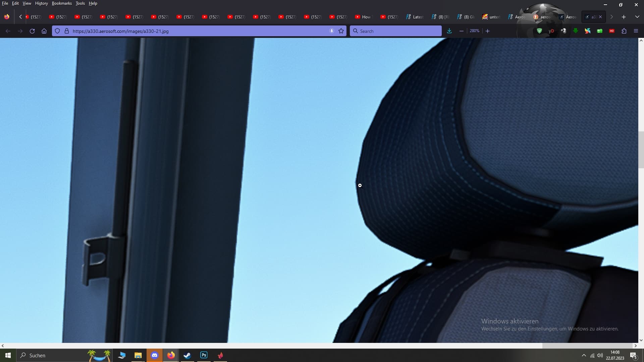Screen dimensions: 644x362
Task: Zoom out with the minus button
Action: click(462, 31)
